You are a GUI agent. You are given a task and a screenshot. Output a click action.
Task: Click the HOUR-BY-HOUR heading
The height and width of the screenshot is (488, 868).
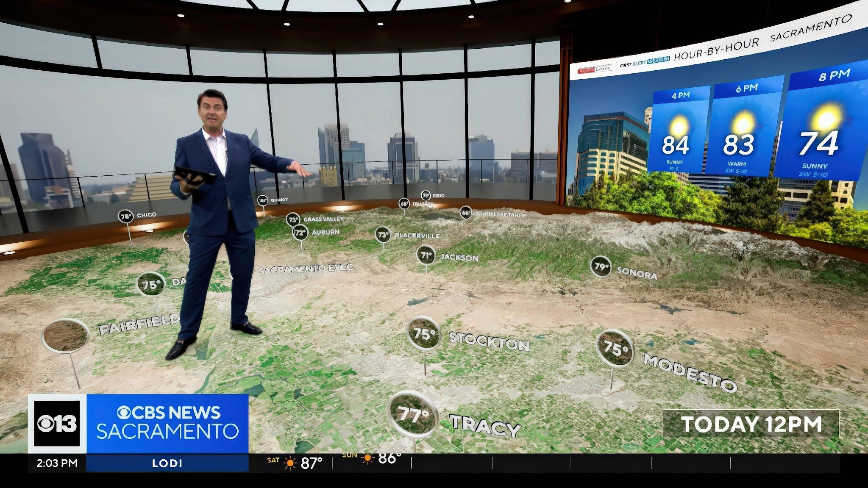(716, 50)
